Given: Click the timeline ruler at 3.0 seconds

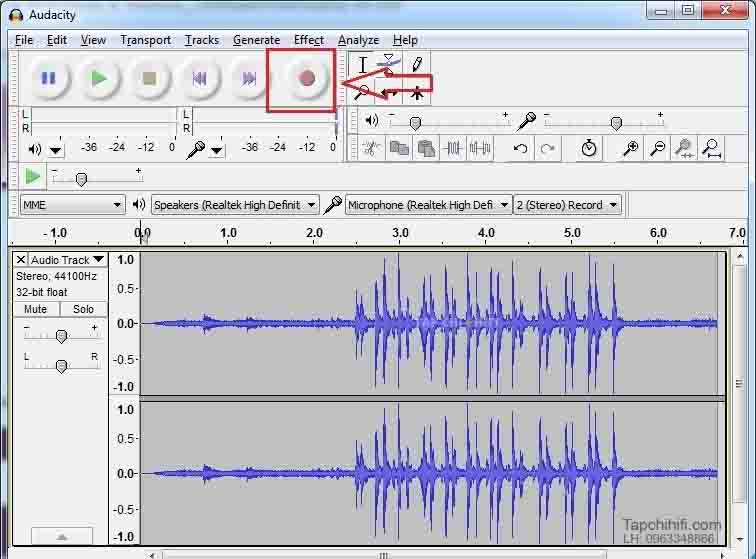Looking at the screenshot, I should 400,233.
